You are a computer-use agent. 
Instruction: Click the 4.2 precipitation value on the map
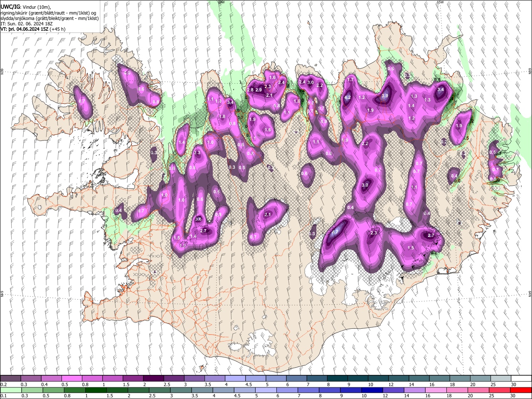[x=348, y=98]
